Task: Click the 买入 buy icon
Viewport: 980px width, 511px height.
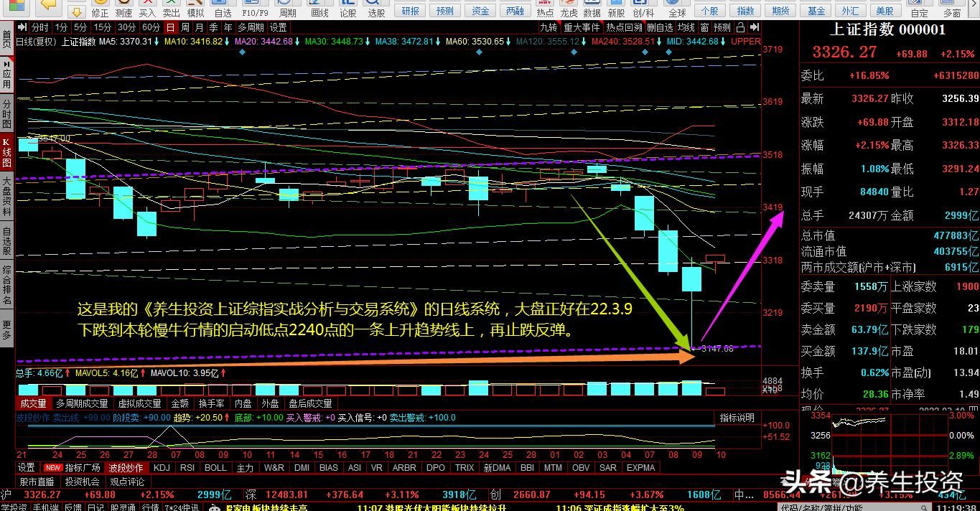Action: (x=147, y=9)
